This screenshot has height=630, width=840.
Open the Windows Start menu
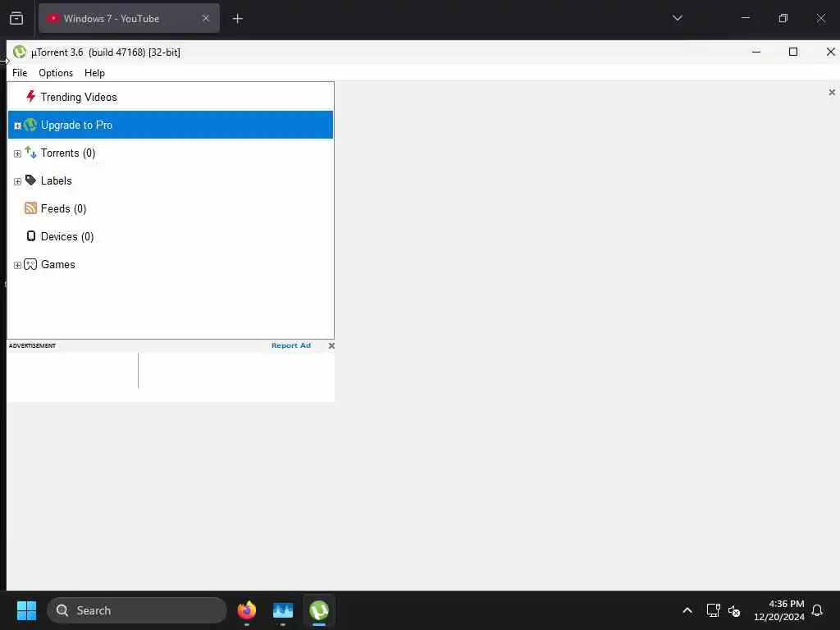26,610
